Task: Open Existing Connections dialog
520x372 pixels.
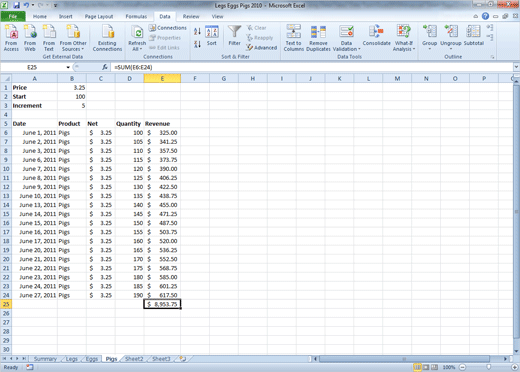Action: click(107, 38)
